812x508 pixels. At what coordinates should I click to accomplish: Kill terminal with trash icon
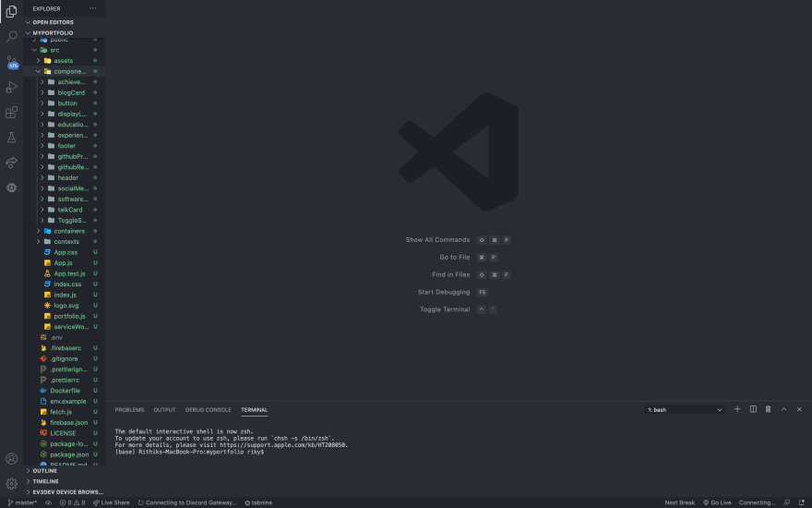point(769,409)
